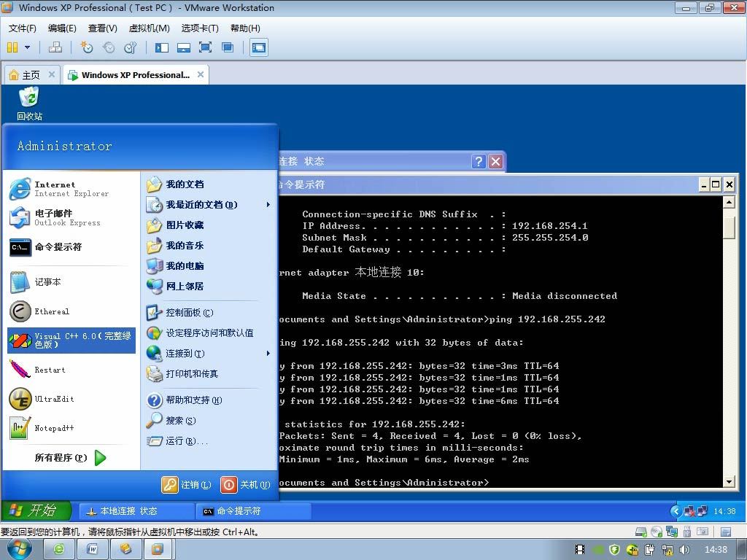The width and height of the screenshot is (747, 560).
Task: Click the XP system tray clock 14:38
Action: tap(724, 511)
